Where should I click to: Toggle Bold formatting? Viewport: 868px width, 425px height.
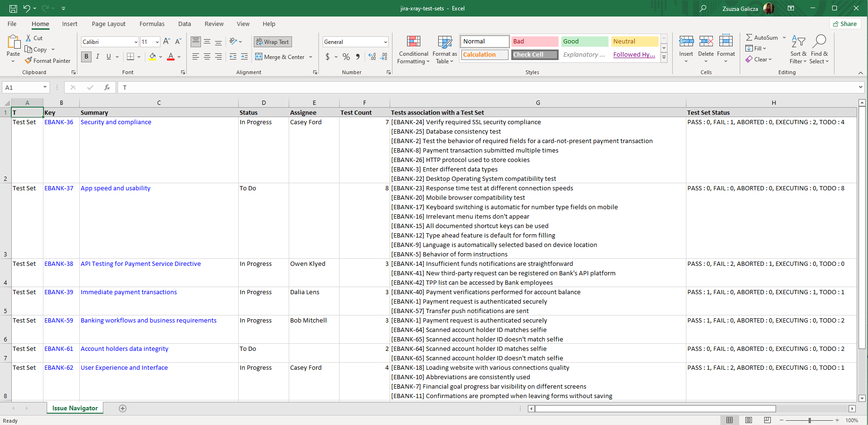pyautogui.click(x=86, y=57)
